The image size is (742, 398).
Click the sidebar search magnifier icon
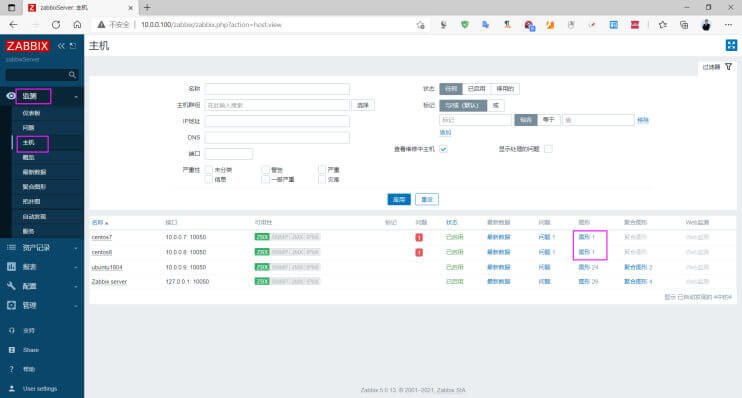click(72, 75)
